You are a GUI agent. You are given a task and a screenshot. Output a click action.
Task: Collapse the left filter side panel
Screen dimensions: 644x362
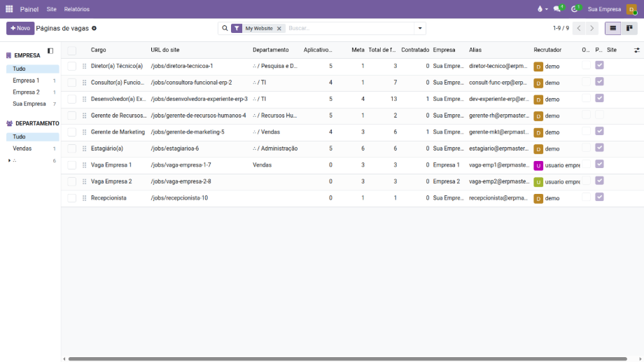tap(50, 51)
